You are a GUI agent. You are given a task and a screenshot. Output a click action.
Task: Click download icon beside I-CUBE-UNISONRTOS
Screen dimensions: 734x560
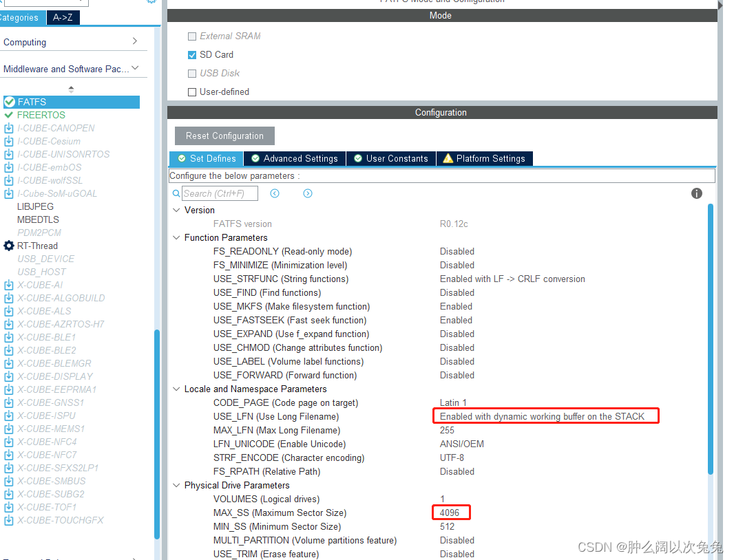(8, 154)
